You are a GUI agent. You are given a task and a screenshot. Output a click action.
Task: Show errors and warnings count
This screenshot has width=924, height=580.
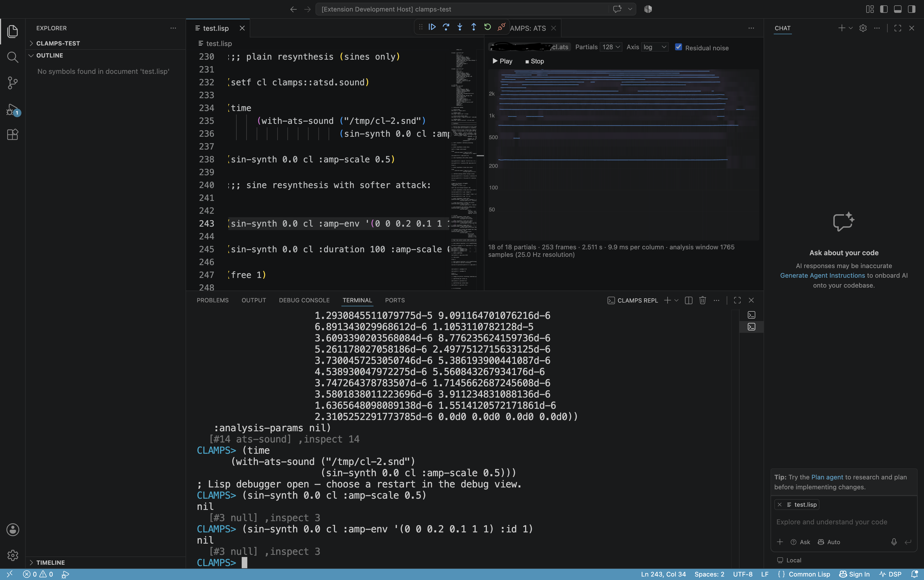click(x=38, y=574)
